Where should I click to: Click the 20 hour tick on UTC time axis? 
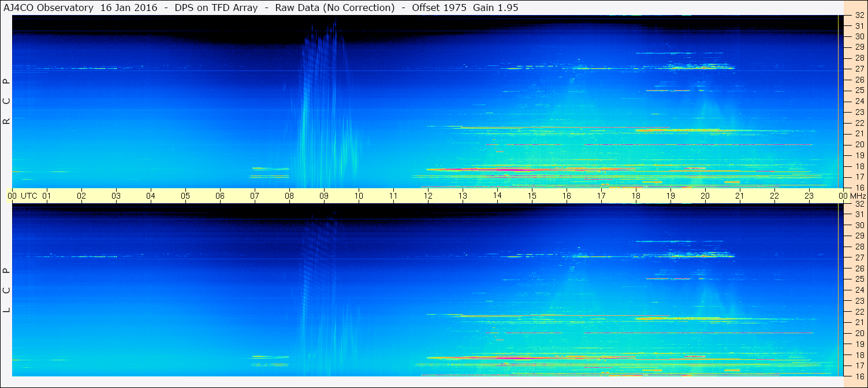pos(705,196)
